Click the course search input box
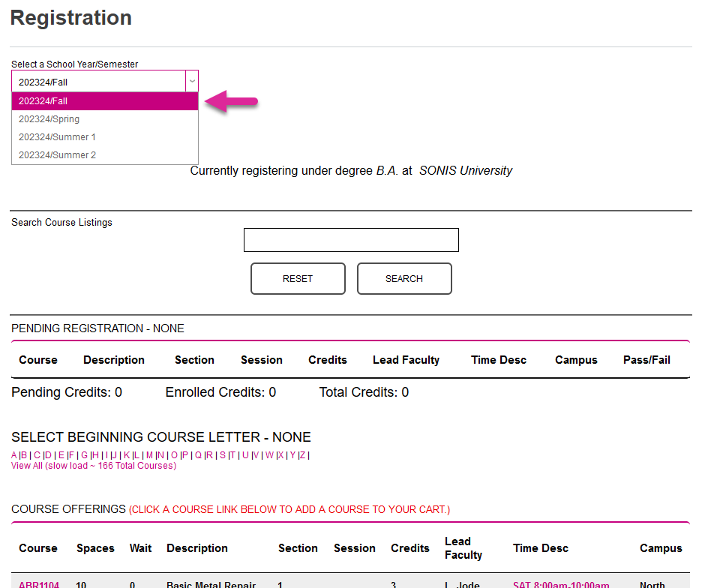Screen dimensions: 702x588 coord(351,239)
